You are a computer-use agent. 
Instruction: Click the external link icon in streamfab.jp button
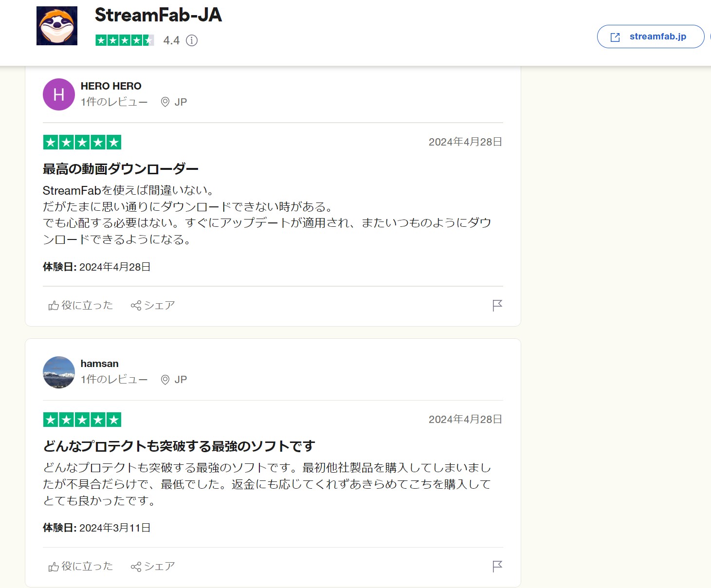point(615,37)
